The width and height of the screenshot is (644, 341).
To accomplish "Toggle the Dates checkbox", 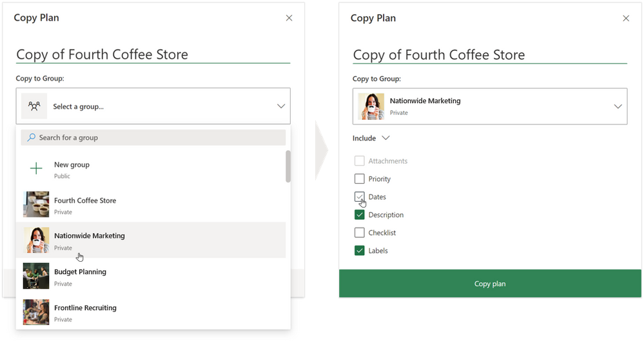I will [x=359, y=197].
